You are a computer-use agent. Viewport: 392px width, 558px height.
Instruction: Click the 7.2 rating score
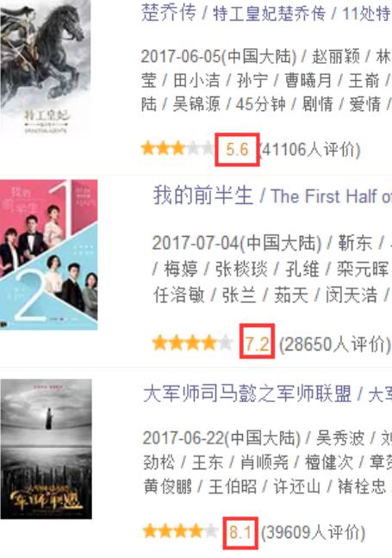point(257,344)
